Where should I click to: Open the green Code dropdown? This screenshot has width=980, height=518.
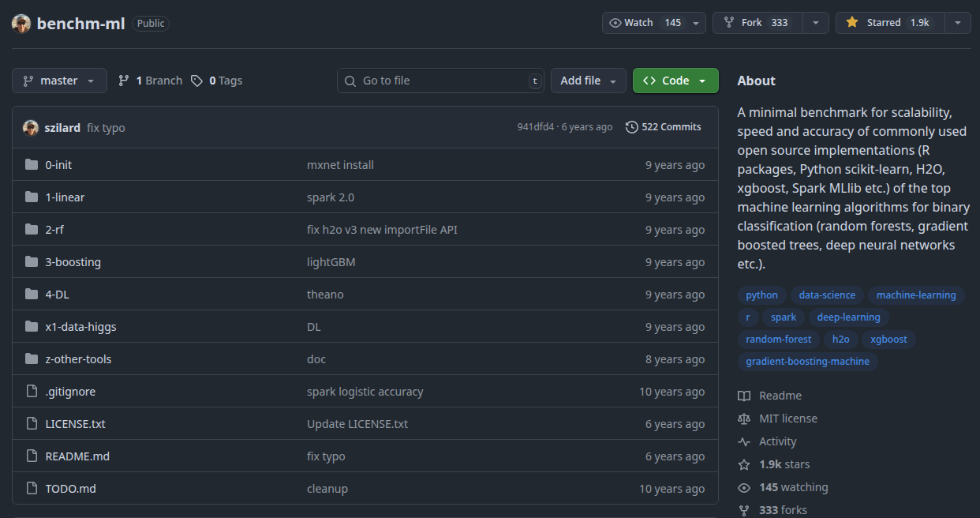[675, 81]
